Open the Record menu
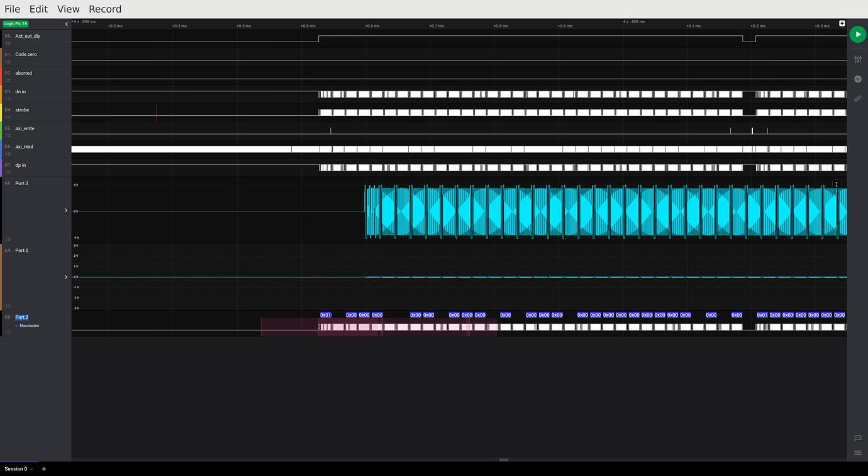 [x=104, y=9]
